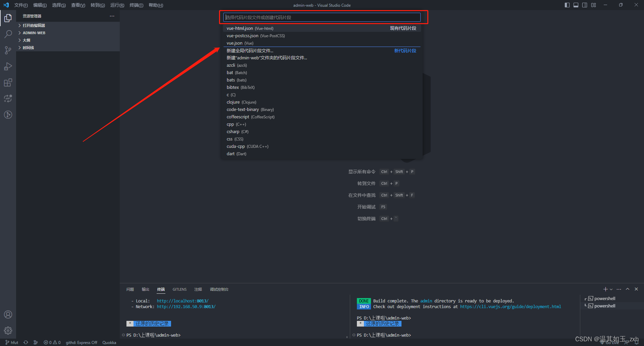Image resolution: width=644 pixels, height=346 pixels.
Task: Expand the ADMIN-WEB folder in Explorer
Action: click(x=34, y=33)
